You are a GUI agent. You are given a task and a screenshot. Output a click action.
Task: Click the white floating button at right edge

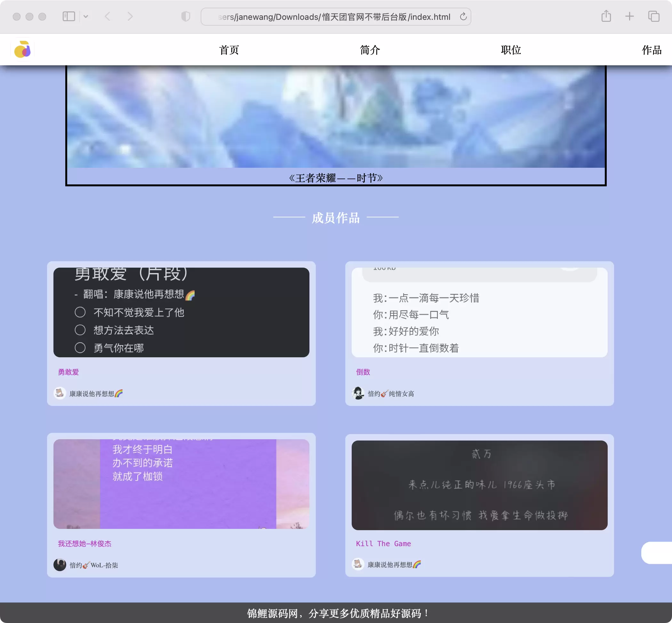657,553
